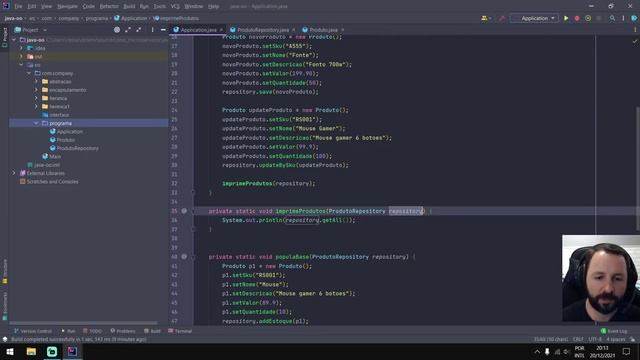Collapse the programa package
This screenshot has height=360, width=640.
(x=36, y=123)
